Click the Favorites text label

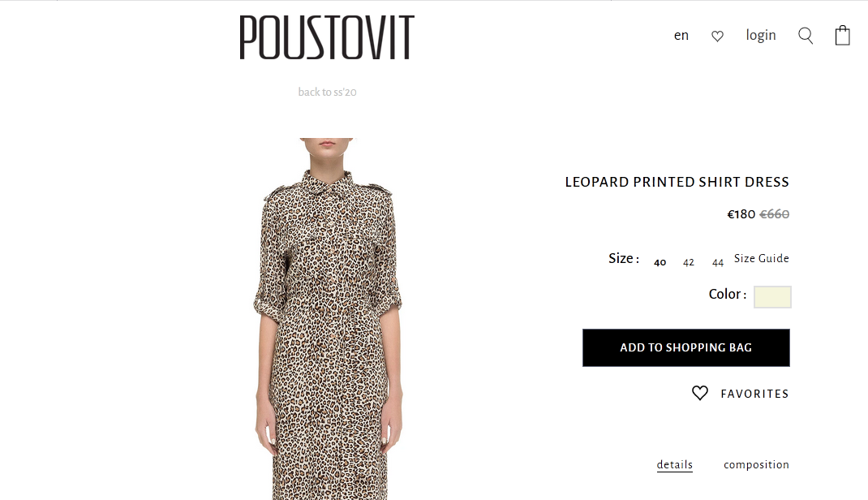pyautogui.click(x=754, y=394)
